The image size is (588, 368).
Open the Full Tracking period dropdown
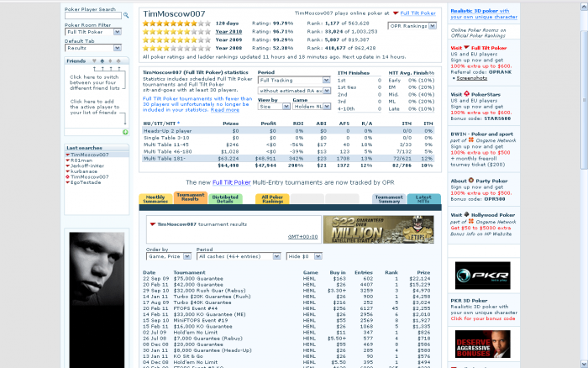coord(294,81)
